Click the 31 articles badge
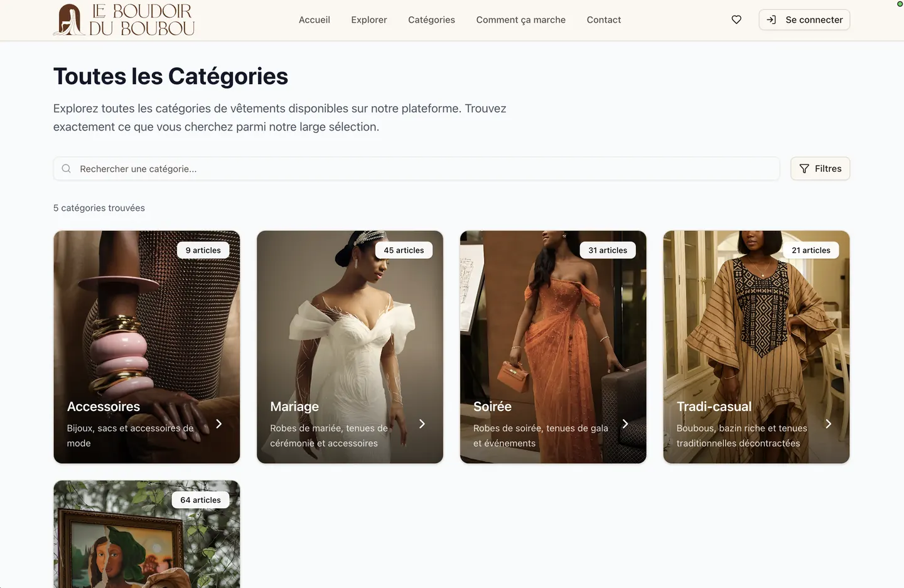Viewport: 904px width, 588px height. click(608, 250)
